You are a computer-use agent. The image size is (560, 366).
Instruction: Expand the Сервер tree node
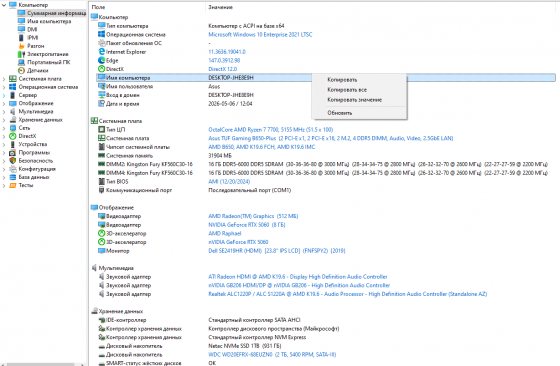[x=4, y=95]
